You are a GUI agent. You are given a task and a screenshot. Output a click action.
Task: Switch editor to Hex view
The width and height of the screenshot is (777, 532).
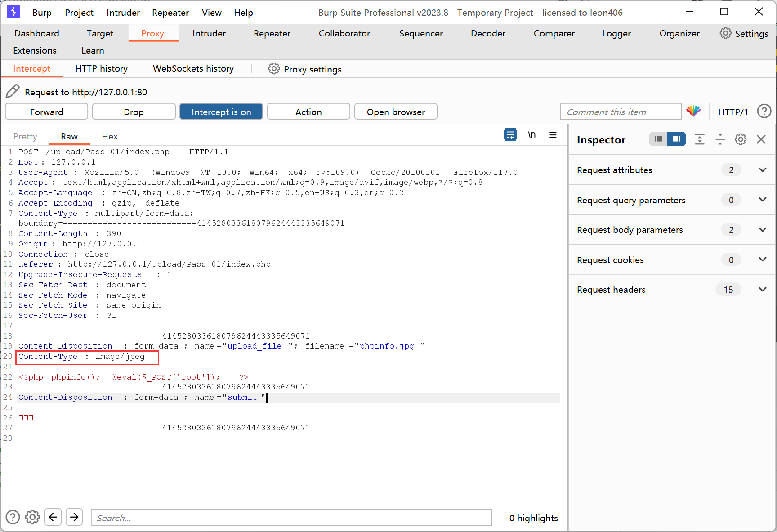click(110, 136)
